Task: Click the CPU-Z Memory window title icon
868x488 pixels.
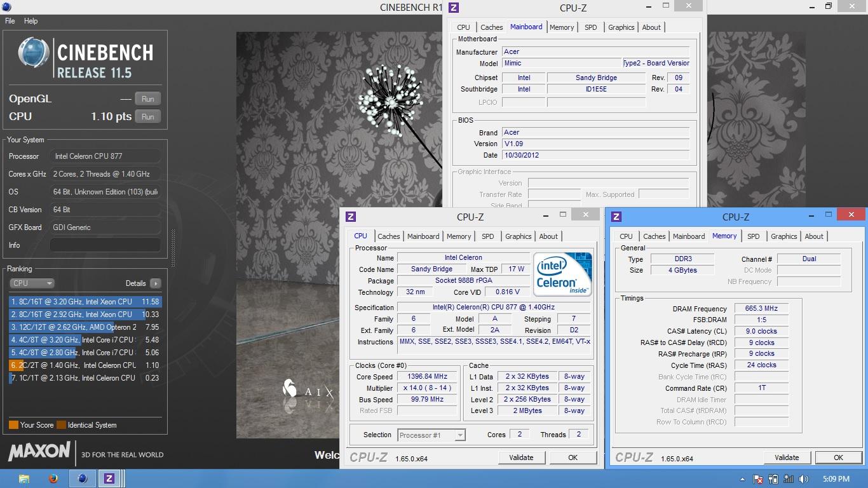Action: point(616,217)
